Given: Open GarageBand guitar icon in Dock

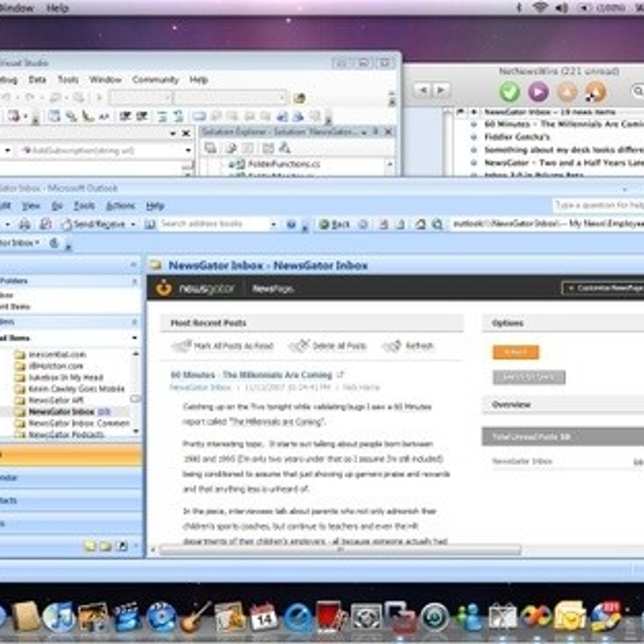Looking at the screenshot, I should pos(195,616).
